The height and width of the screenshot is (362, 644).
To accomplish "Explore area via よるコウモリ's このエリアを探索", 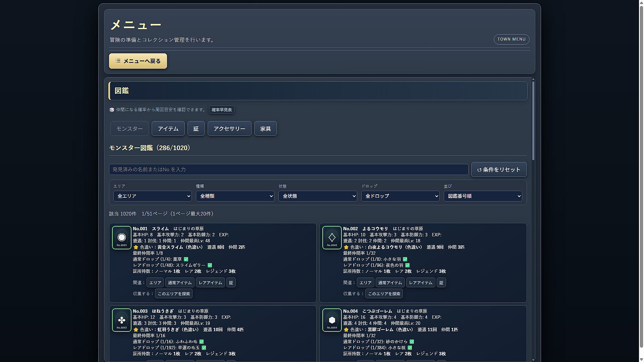I will click(x=384, y=294).
